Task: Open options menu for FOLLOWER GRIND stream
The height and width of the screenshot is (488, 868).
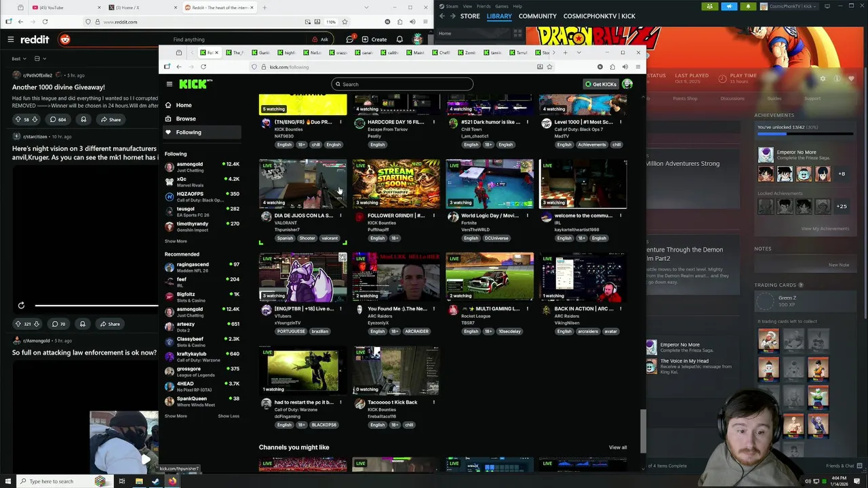Action: click(x=434, y=216)
